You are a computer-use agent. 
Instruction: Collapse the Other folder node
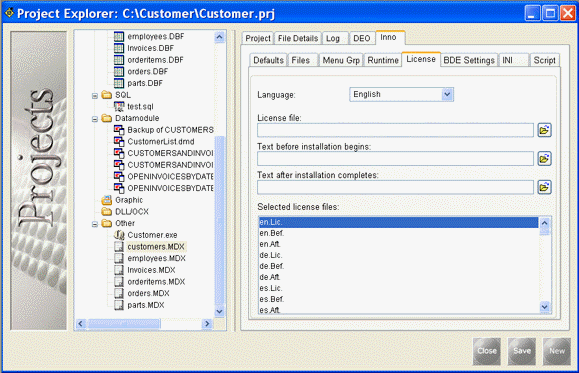pos(95,224)
